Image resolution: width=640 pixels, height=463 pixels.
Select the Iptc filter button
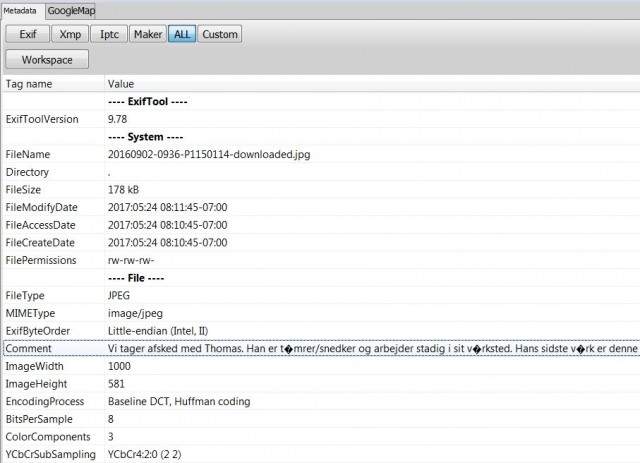point(109,34)
